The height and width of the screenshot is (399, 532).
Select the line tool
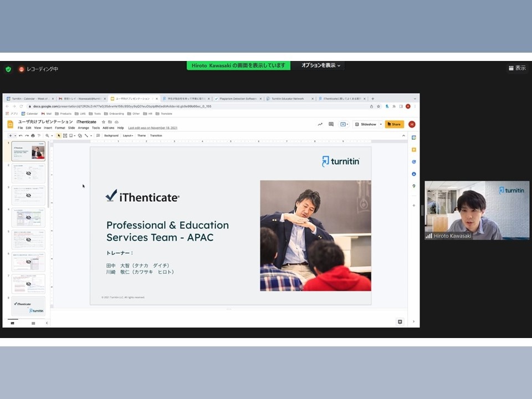(x=86, y=136)
